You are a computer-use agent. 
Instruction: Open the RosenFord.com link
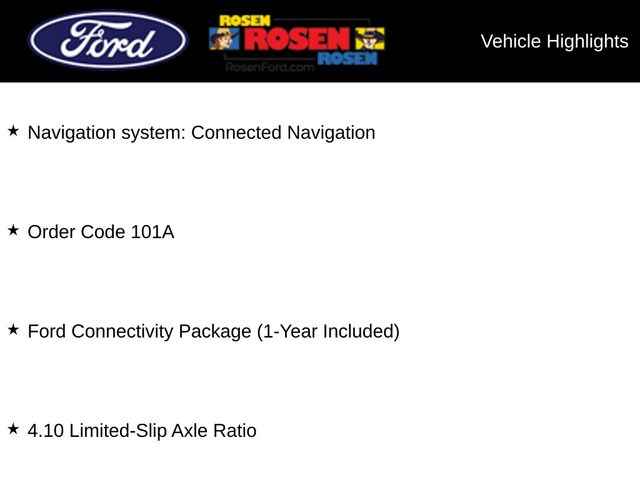tap(268, 66)
